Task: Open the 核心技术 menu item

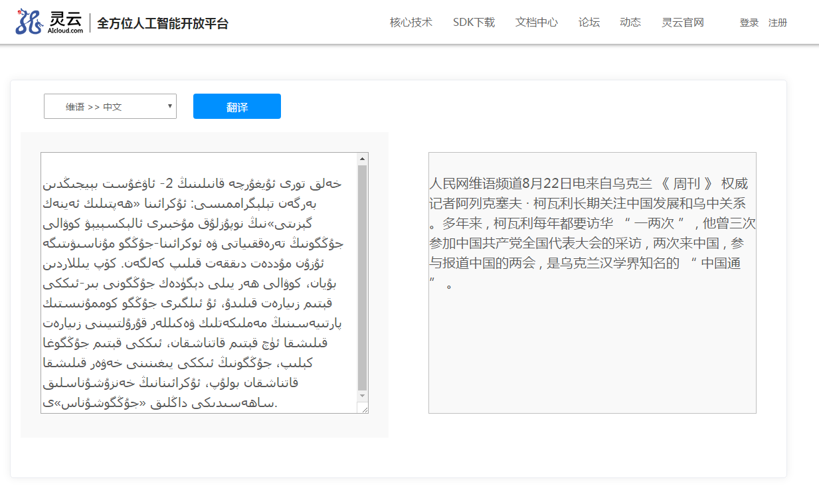Action: 410,23
